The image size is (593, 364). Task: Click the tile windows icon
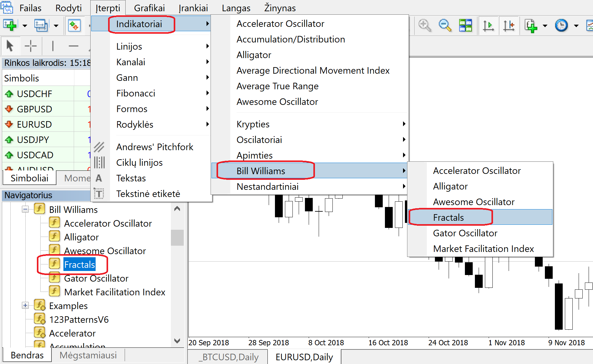click(465, 25)
